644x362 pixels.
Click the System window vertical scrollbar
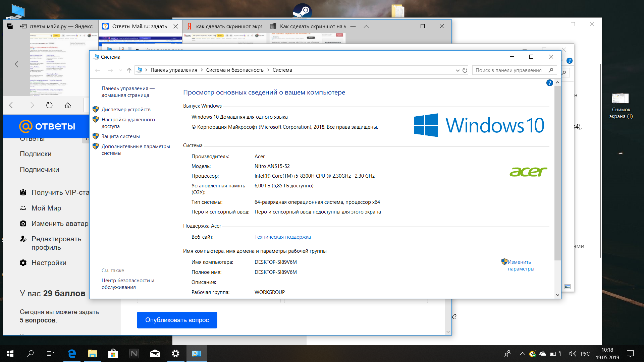[x=557, y=173]
